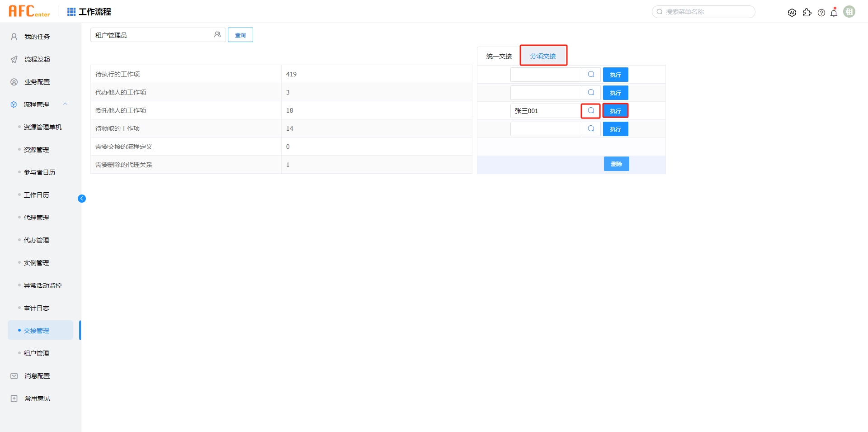
Task: Click the 我的任务 person icon in sidebar
Action: [x=13, y=37]
